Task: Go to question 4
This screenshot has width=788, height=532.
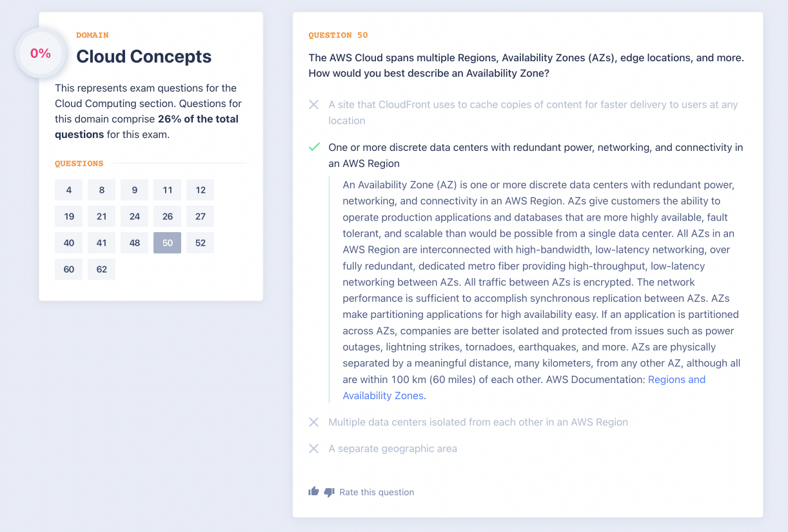Action: [69, 190]
